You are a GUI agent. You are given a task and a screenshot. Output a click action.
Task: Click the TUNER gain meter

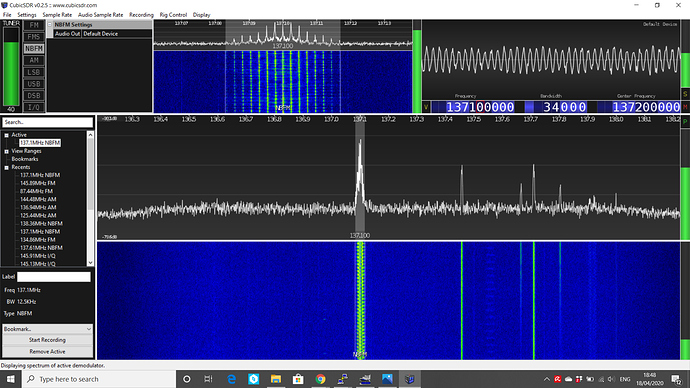[11, 66]
